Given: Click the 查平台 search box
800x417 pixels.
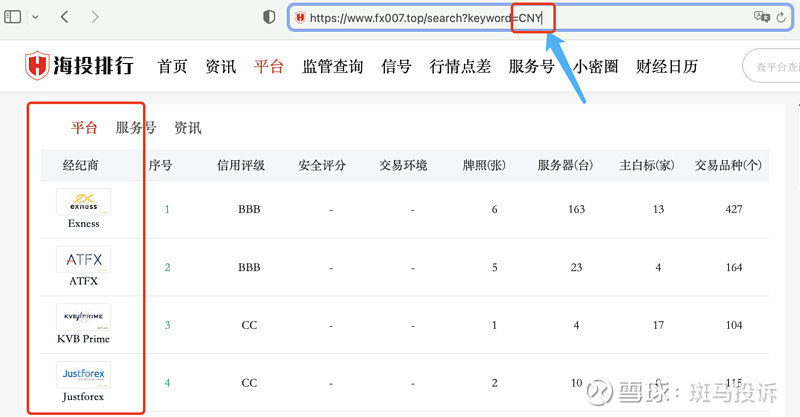Looking at the screenshot, I should pos(771,66).
